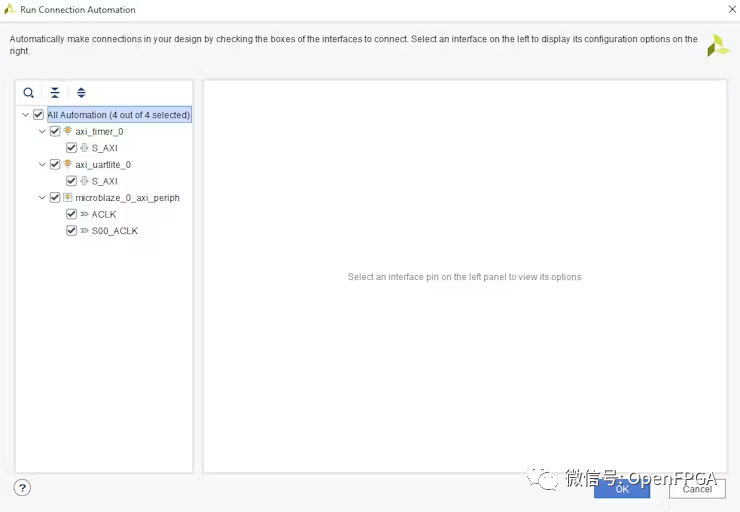Disable the S00_ACLK checkbox
Image resolution: width=740 pixels, height=512 pixels.
pyautogui.click(x=71, y=231)
